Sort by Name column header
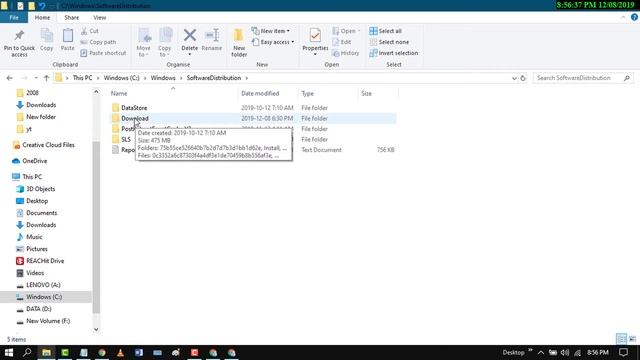 pyautogui.click(x=119, y=93)
